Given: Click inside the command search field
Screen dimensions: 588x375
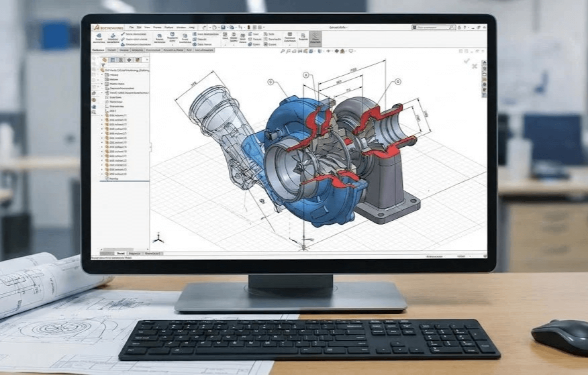Looking at the screenshot, I should click(x=433, y=28).
